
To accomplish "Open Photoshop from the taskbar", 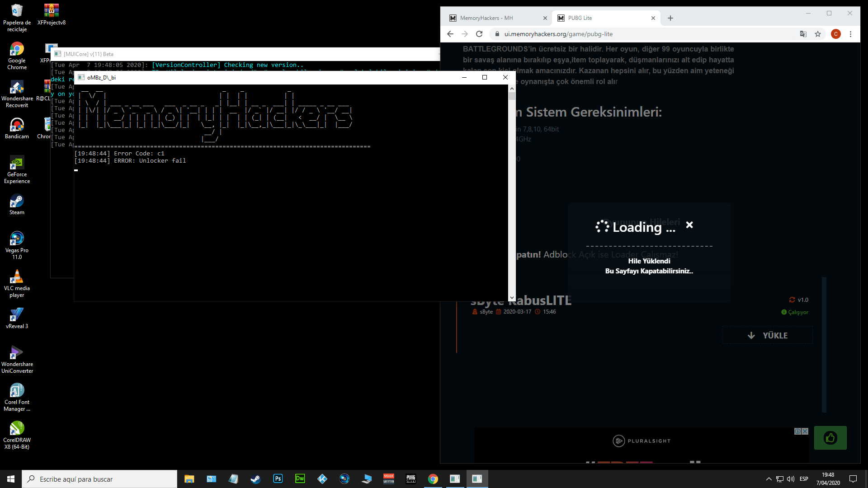I will pos(278,479).
